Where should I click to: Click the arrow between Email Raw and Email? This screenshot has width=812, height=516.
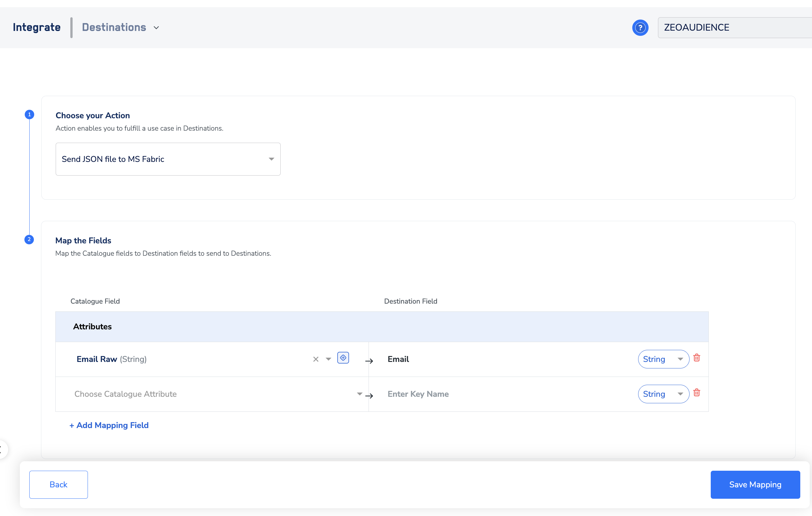pos(369,361)
